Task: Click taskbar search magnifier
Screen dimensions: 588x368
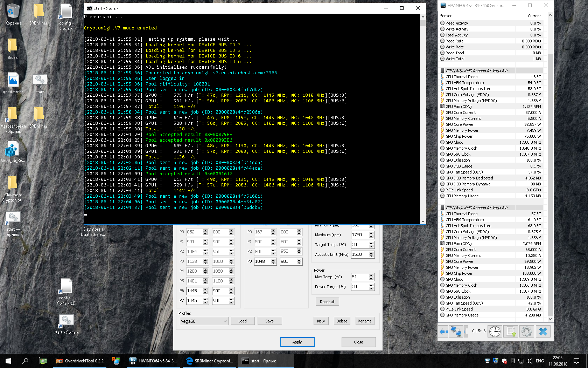Action: coord(25,361)
